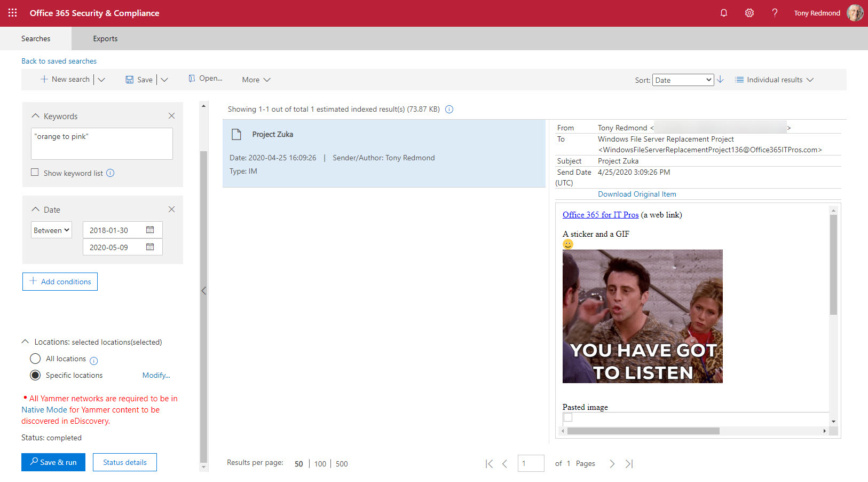Image resolution: width=868 pixels, height=482 pixels.
Task: Select the Specific locations radio button
Action: 35,375
